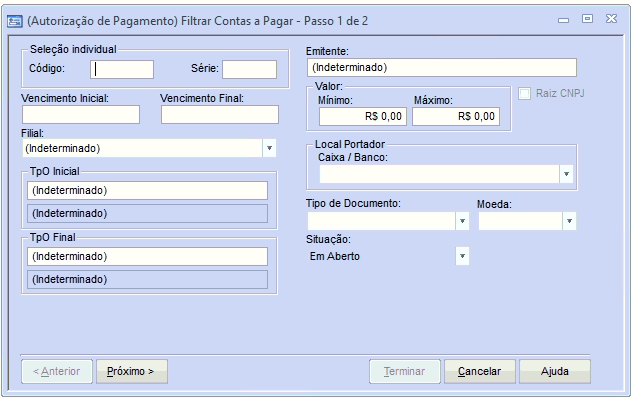The width and height of the screenshot is (631, 399).
Task: Open the Filial dropdown arrow
Action: (x=269, y=148)
